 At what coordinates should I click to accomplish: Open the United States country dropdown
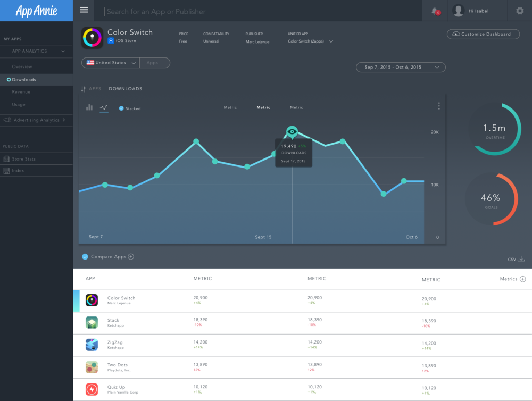point(111,63)
